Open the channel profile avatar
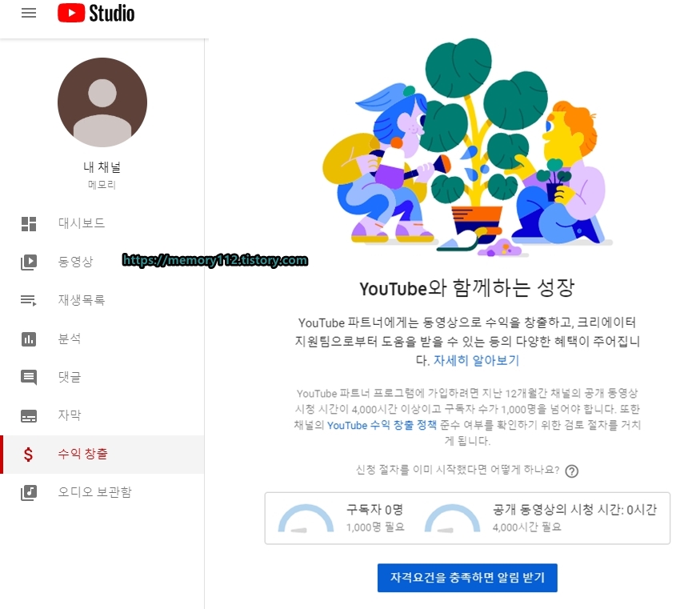 102,102
